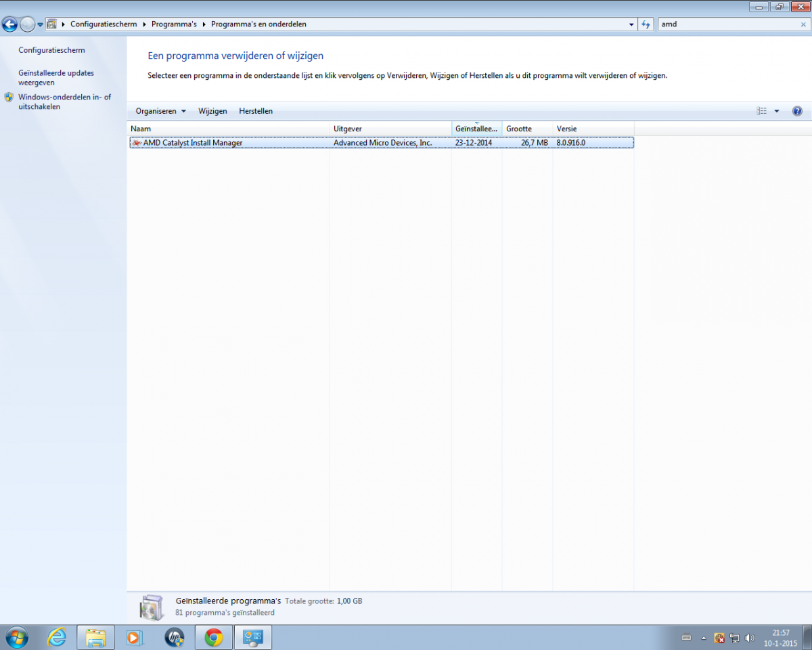Screen dimensions: 812x650
Task: Click the shield icon beside Windows-onderdelen
Action: [9, 97]
